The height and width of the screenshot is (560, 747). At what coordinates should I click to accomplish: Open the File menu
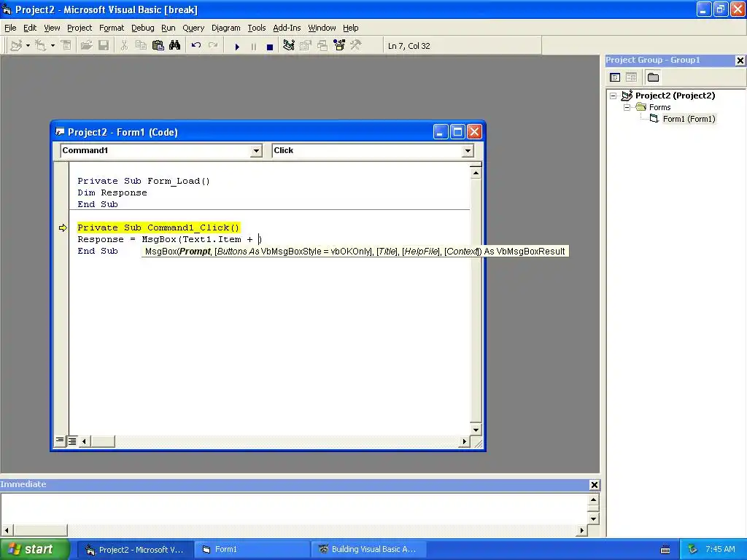point(10,28)
